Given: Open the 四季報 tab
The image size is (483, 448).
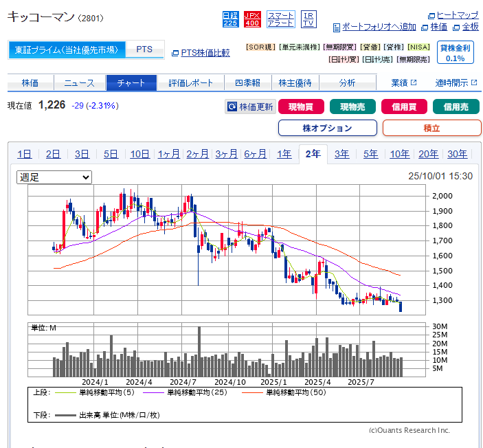Looking at the screenshot, I should coord(247,83).
